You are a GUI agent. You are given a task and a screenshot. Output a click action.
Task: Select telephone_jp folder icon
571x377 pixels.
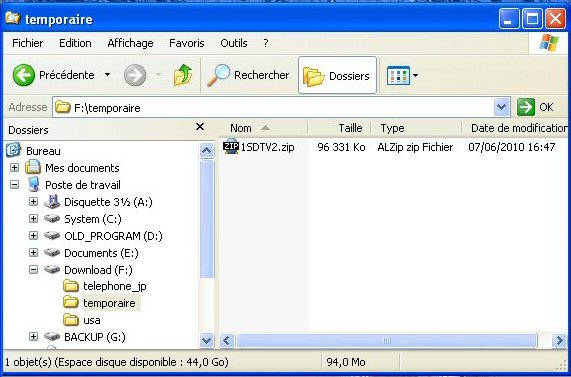click(71, 286)
